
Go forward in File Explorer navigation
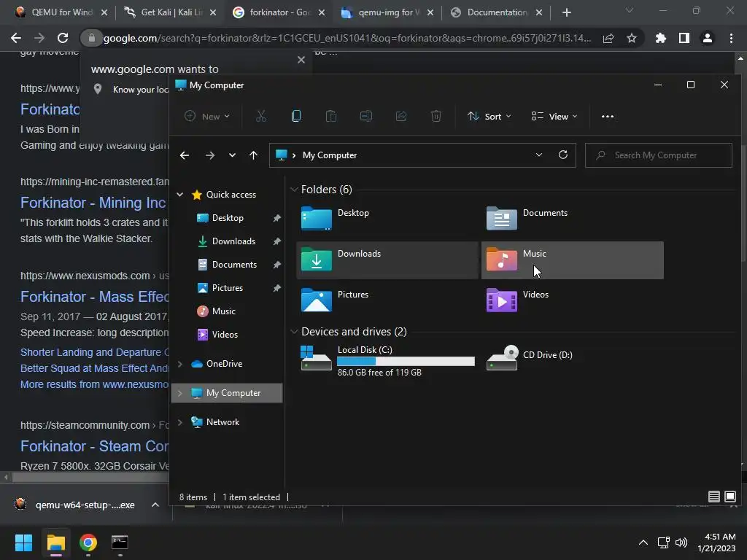click(209, 155)
